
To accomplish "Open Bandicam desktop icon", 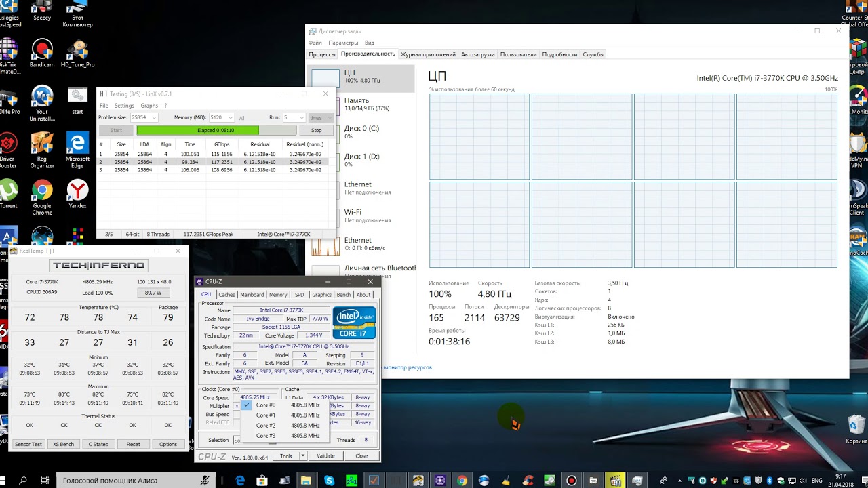I will click(x=42, y=54).
